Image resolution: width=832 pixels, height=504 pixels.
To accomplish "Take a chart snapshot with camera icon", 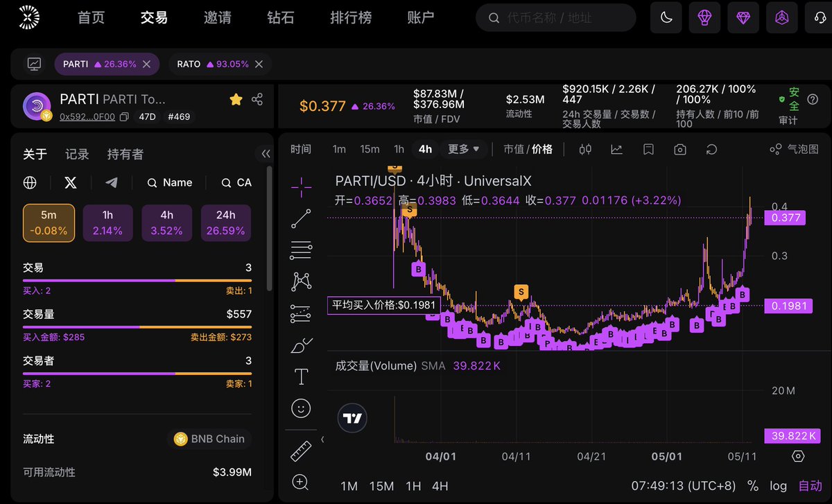I will coord(680,149).
